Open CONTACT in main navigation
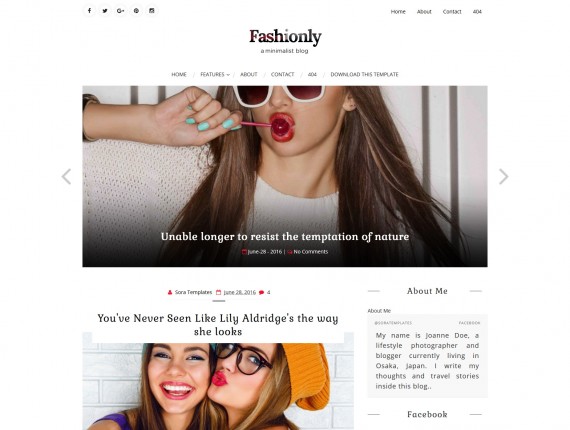 [x=282, y=75]
